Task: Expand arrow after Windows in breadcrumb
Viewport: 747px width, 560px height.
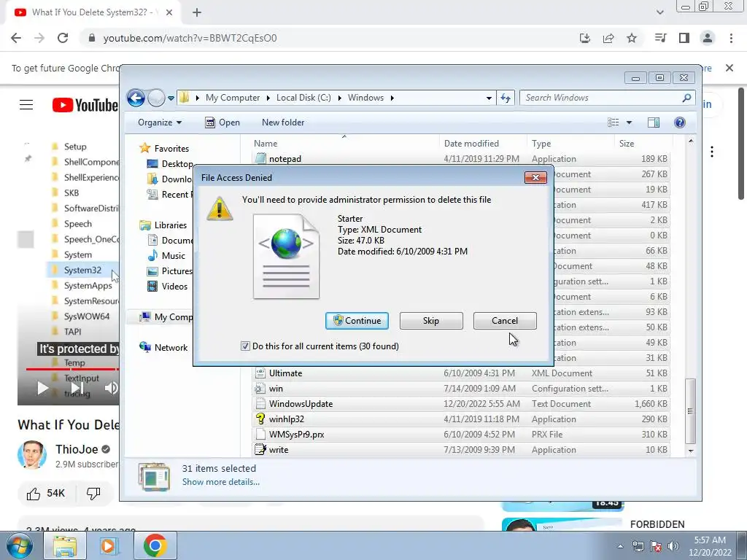Action: coord(392,98)
